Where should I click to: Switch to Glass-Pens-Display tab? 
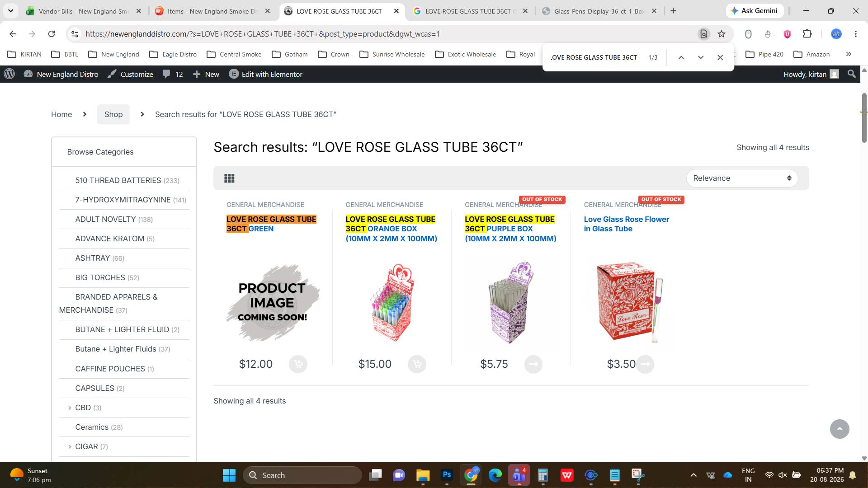(x=599, y=11)
